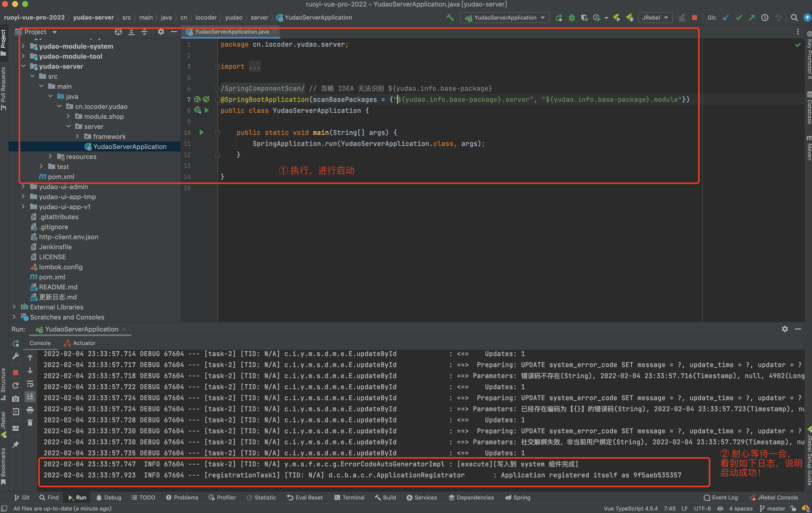The image size is (812, 513).
Task: Open the JRebel dropdown in the toolbar
Action: [x=655, y=18]
